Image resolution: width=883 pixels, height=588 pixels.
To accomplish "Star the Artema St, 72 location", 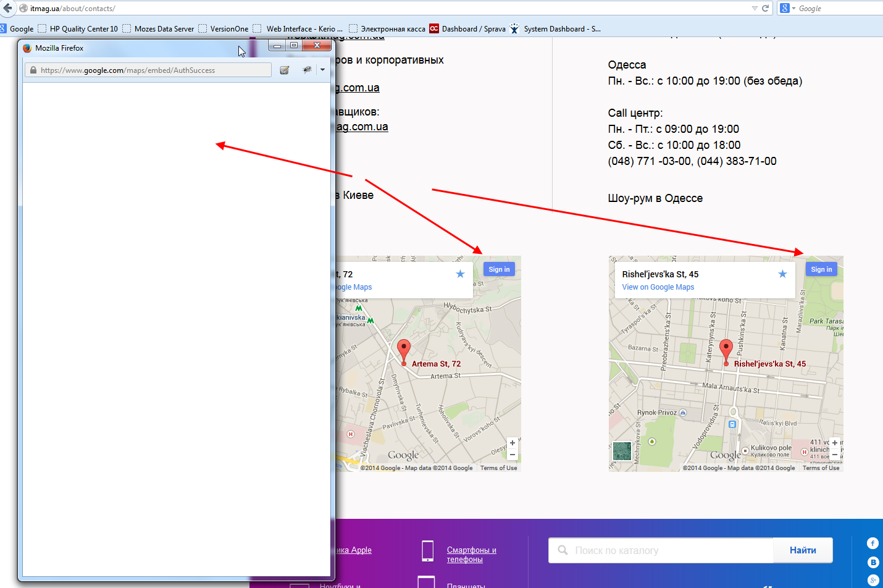I will click(460, 274).
